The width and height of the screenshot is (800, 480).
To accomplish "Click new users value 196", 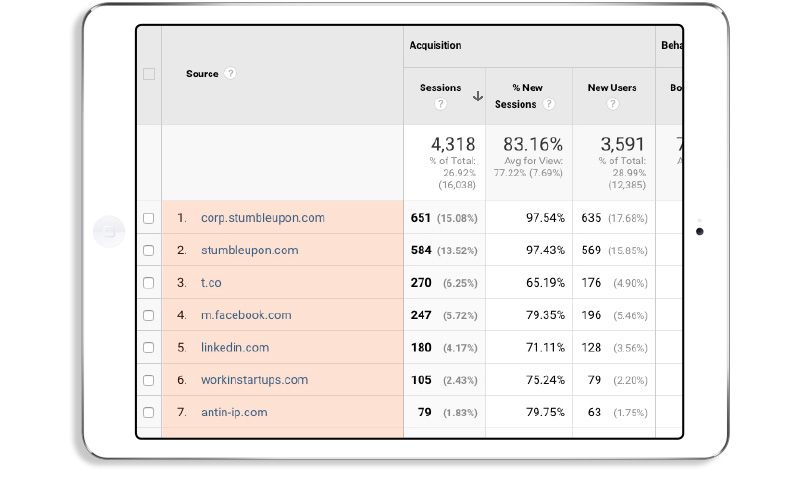I will [x=591, y=315].
